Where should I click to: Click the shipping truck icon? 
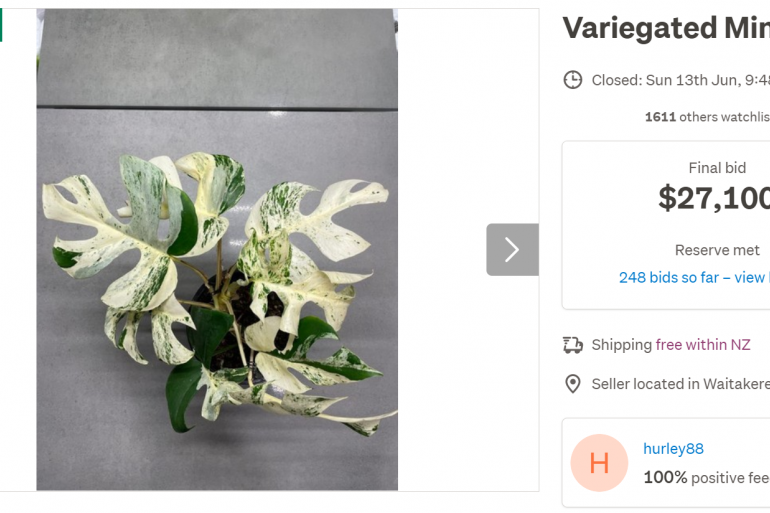573,345
